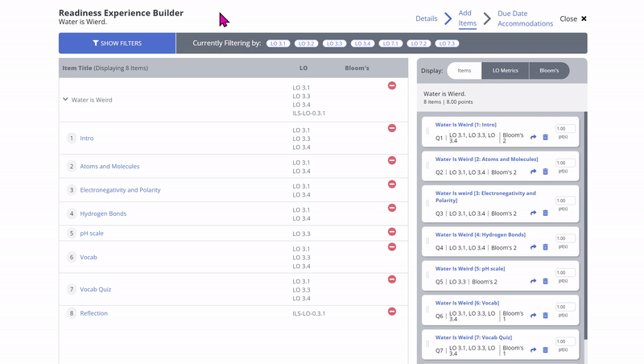The height and width of the screenshot is (364, 644).
Task: Switch display to Items tab
Action: pos(464,71)
